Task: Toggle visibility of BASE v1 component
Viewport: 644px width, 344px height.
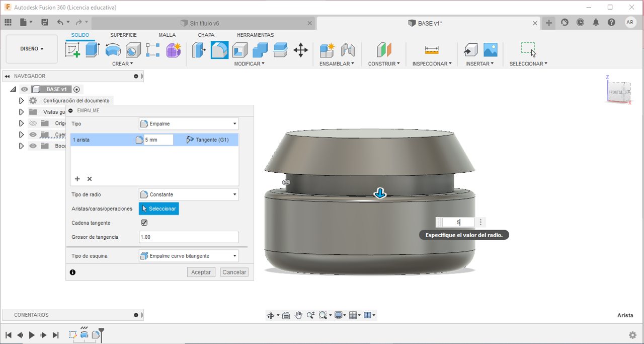Action: point(24,90)
